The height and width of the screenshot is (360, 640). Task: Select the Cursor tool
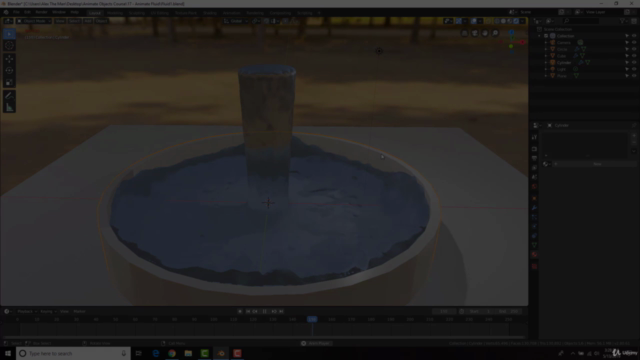9,46
